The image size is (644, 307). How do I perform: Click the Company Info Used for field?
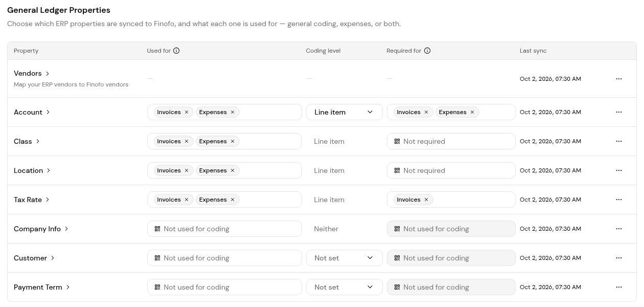(224, 229)
